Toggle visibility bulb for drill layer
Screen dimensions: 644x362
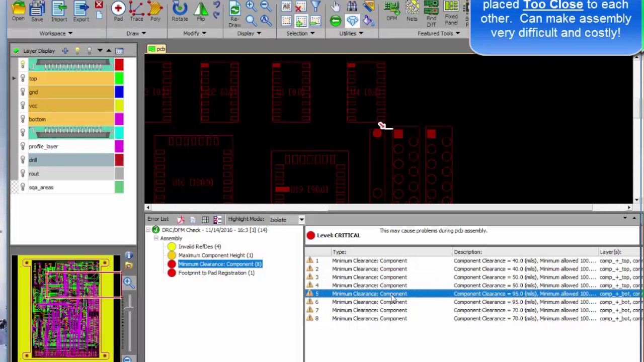pyautogui.click(x=23, y=160)
